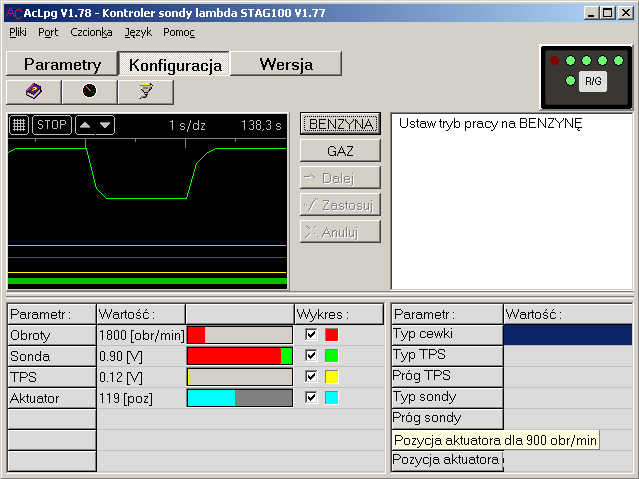Image resolution: width=639 pixels, height=479 pixels.
Task: Click the Aktuator parameter label
Action: tap(52, 398)
